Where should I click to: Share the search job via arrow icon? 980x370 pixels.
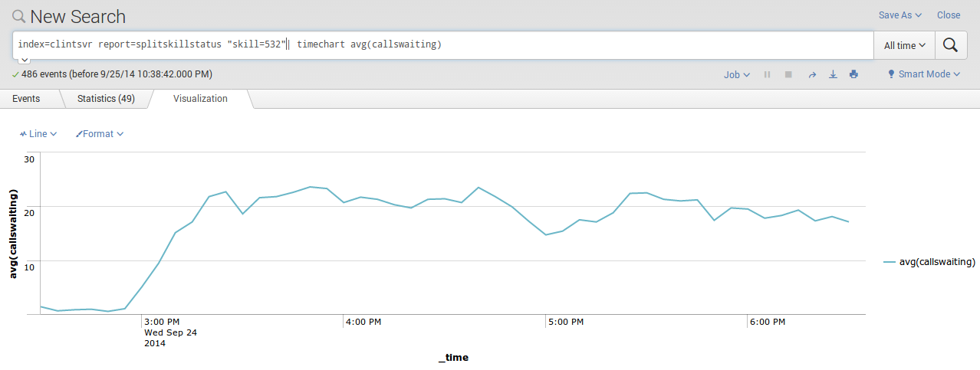tap(812, 74)
